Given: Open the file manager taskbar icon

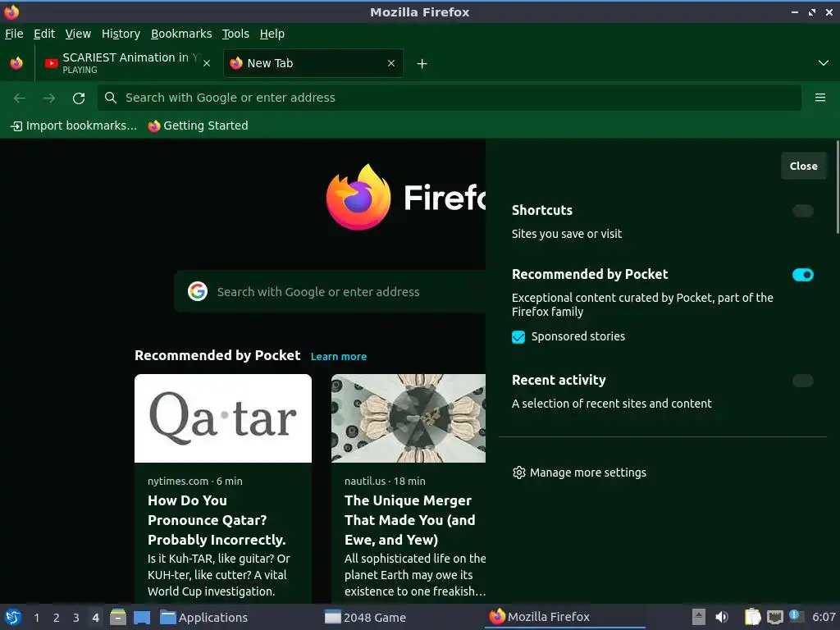Looking at the screenshot, I should (x=118, y=617).
